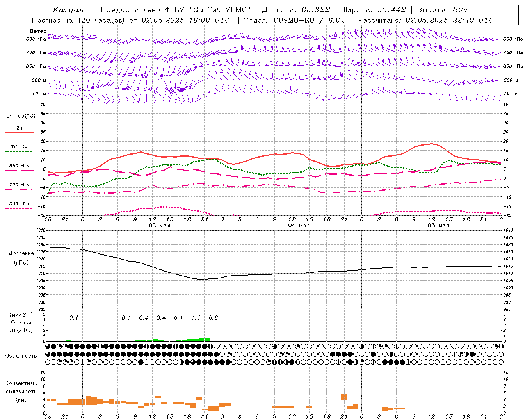Click the 'Конвективн.' convective cloud label
This screenshot has width=525, height=420.
21,383
